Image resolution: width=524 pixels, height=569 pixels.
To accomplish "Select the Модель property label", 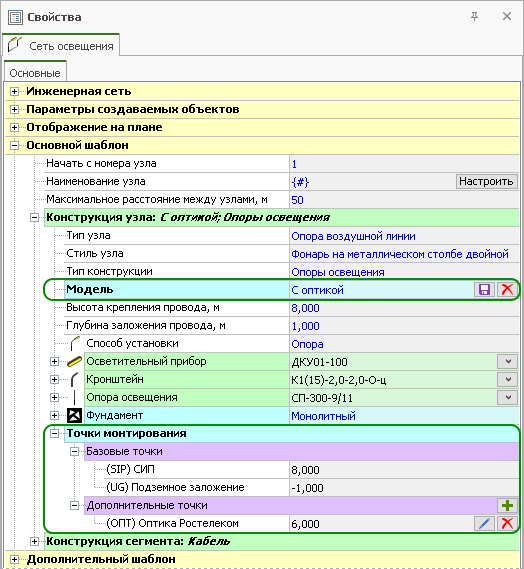I will [90, 289].
